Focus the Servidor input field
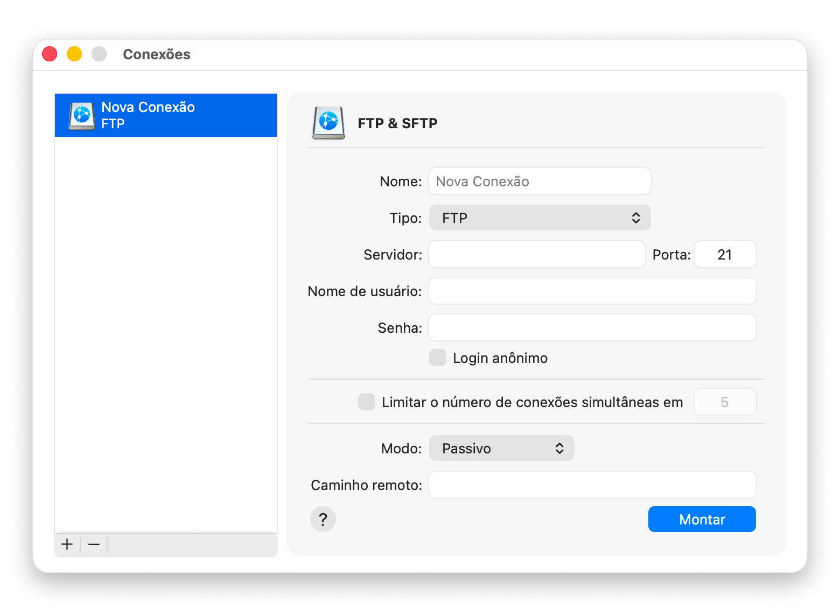 537,254
